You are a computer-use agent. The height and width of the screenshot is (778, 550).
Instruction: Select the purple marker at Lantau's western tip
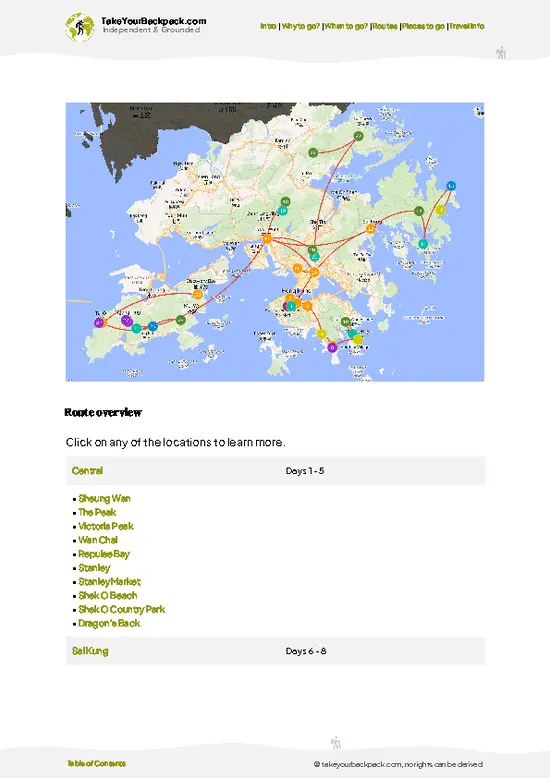(99, 323)
